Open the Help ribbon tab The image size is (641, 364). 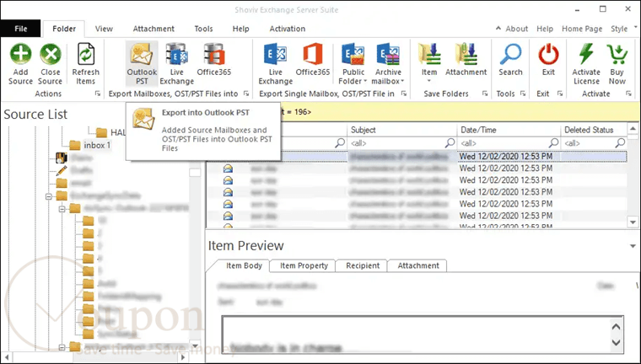[240, 29]
